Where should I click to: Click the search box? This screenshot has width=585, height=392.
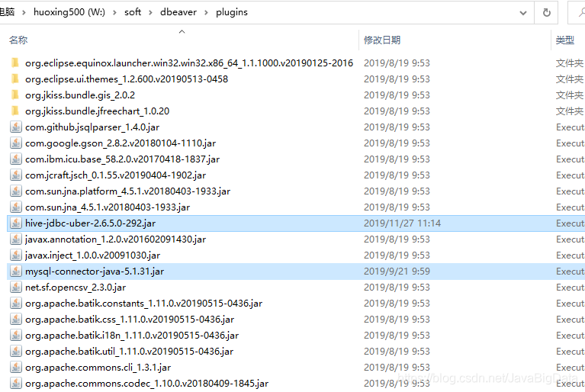tap(577, 13)
